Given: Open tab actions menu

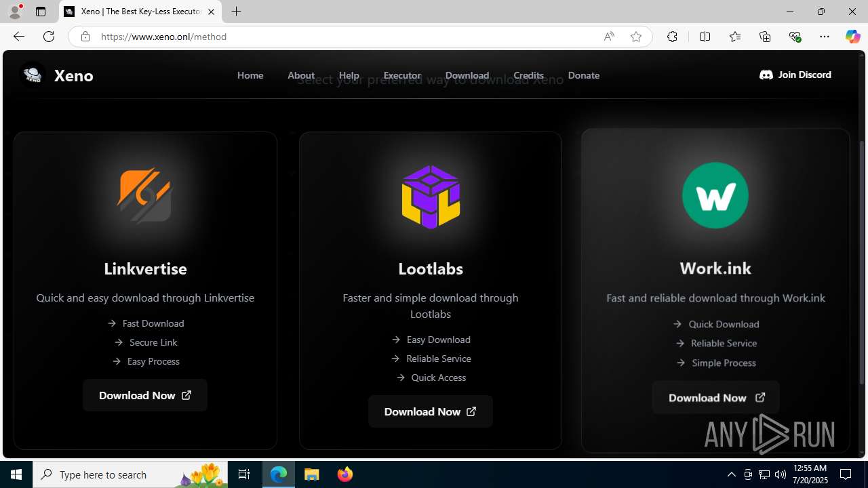Looking at the screenshot, I should pos(41,12).
